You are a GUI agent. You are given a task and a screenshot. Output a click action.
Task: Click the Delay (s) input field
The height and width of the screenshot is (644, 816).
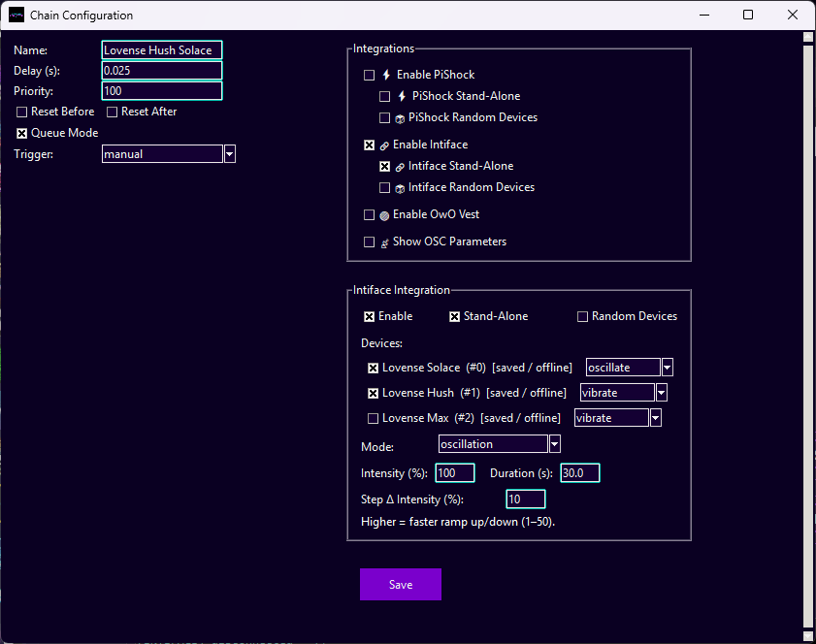coord(162,70)
